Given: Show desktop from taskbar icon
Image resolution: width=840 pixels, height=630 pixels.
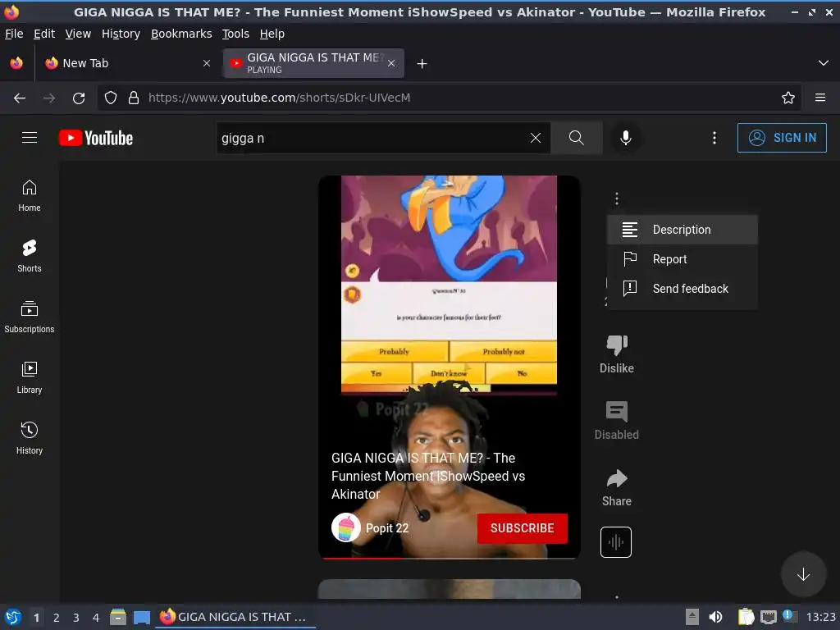Looking at the screenshot, I should [142, 617].
